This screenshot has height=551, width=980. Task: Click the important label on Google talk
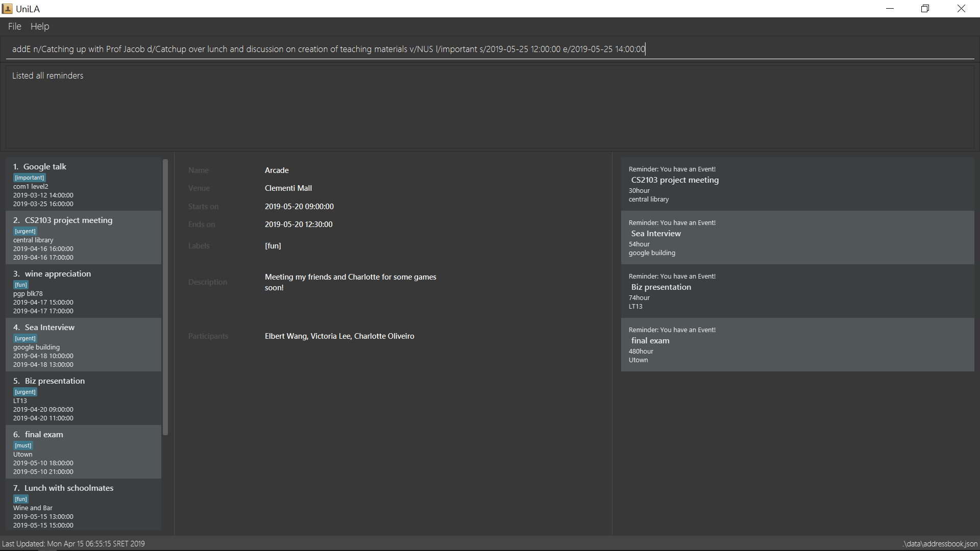[29, 178]
